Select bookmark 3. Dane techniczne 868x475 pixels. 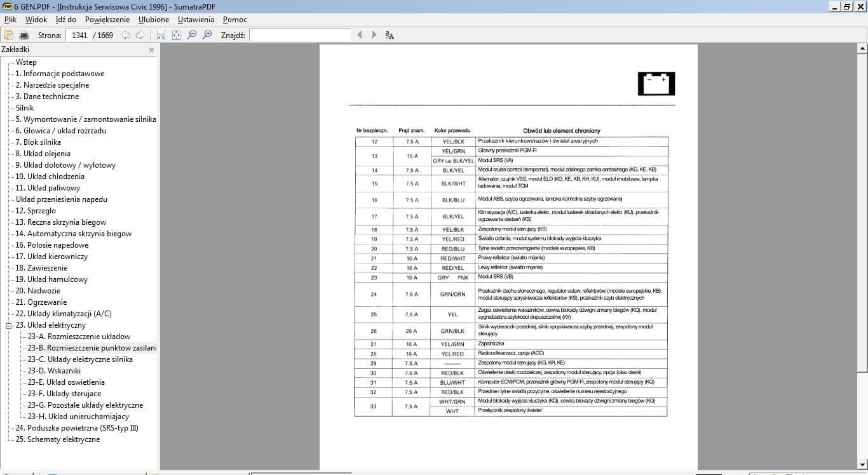(47, 97)
